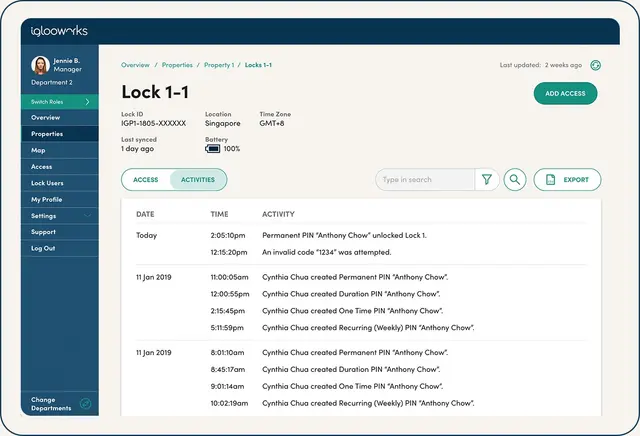Click the Change Departments swap icon
Screen dimensions: 640x436
click(85, 404)
